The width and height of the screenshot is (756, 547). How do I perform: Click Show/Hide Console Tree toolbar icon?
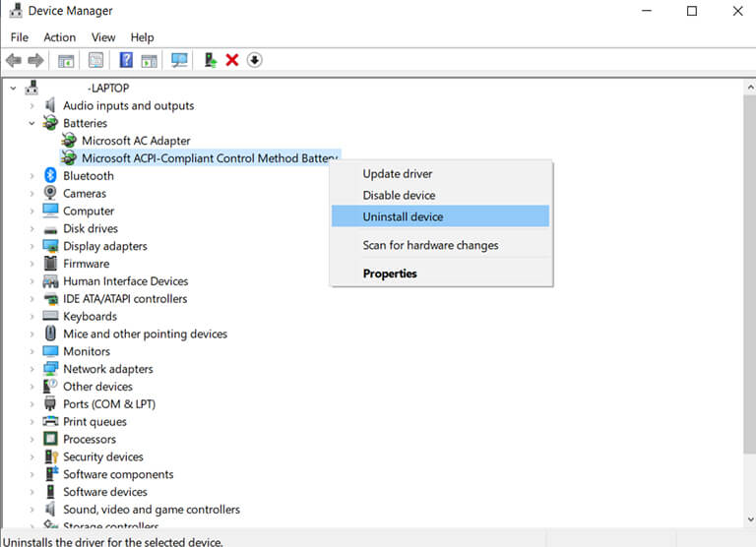point(66,61)
